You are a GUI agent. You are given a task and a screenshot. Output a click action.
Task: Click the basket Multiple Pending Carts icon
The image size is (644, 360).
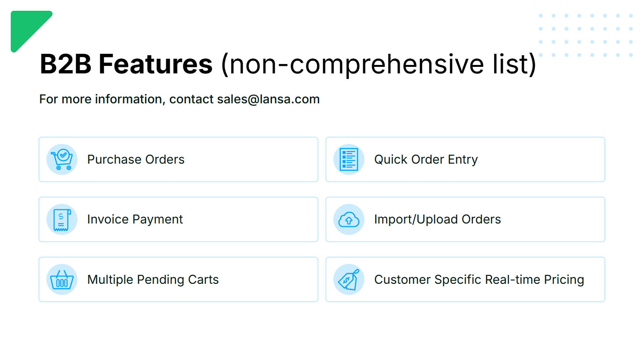(62, 280)
